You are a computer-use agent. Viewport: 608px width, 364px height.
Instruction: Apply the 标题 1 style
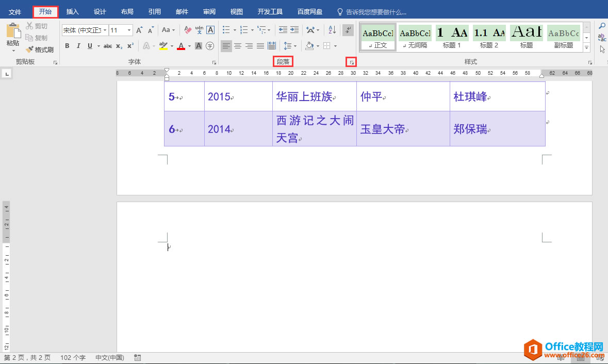(x=452, y=37)
